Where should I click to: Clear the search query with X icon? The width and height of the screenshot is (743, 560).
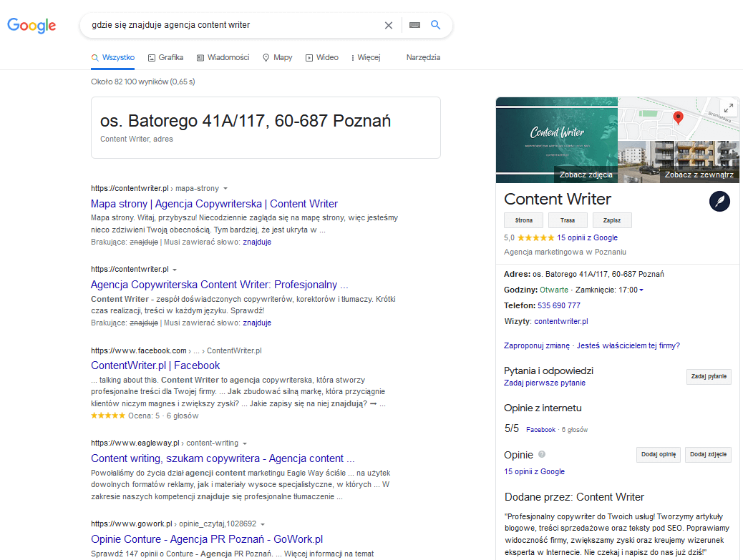(389, 25)
